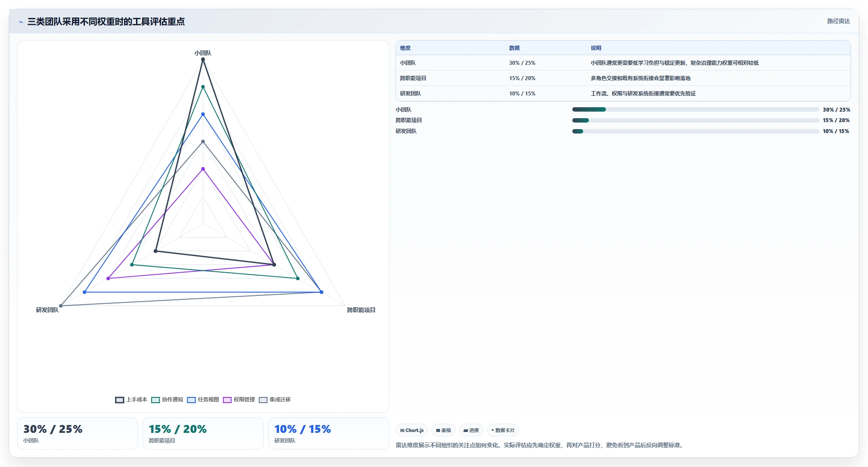Click the 10% / 15% table cell
868x467 pixels.
tap(522, 94)
